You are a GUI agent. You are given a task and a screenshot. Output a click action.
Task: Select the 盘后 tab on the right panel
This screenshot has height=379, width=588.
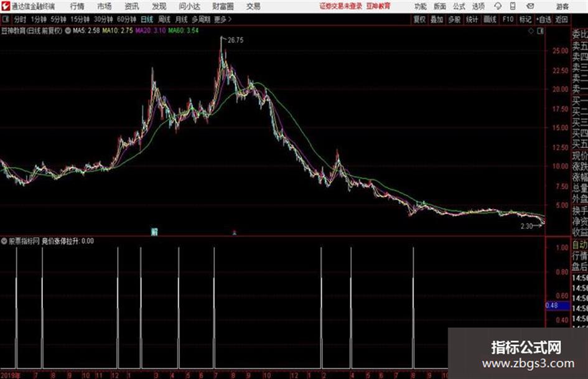tap(580, 267)
